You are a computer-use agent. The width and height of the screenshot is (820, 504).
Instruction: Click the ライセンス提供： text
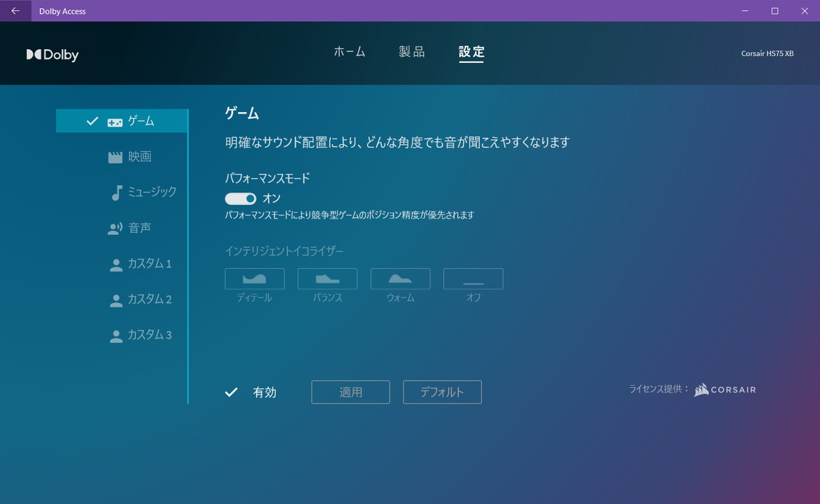click(x=659, y=389)
